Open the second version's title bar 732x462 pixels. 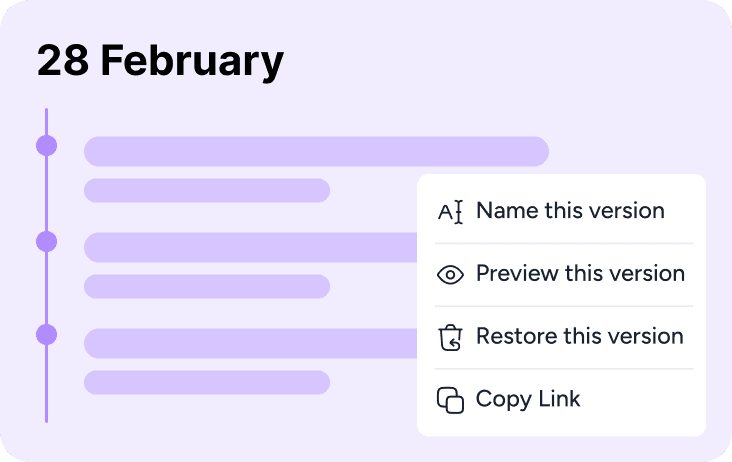click(x=251, y=247)
